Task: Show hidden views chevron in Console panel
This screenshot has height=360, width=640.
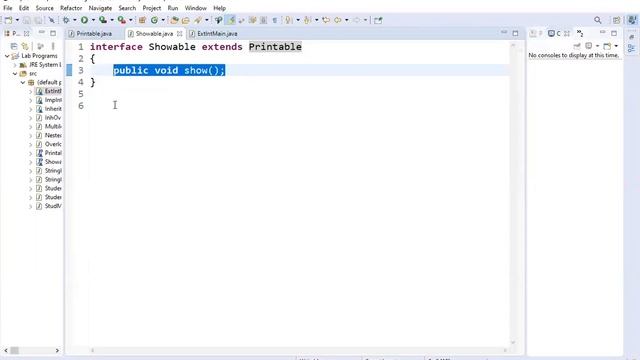Action: point(580,33)
